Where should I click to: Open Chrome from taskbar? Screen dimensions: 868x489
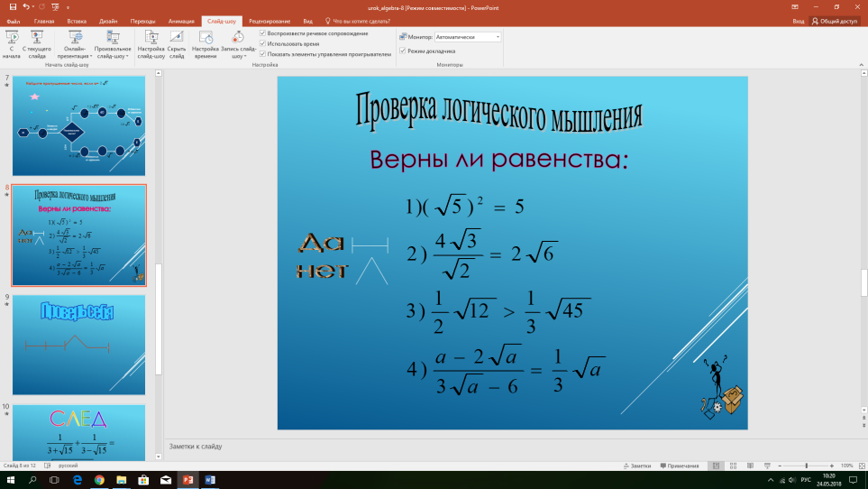coord(99,480)
